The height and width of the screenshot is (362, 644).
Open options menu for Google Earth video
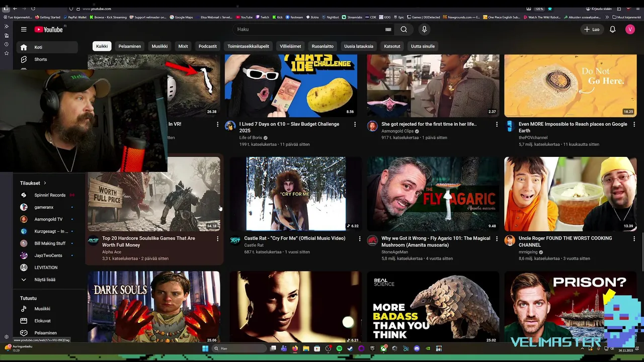(x=634, y=124)
